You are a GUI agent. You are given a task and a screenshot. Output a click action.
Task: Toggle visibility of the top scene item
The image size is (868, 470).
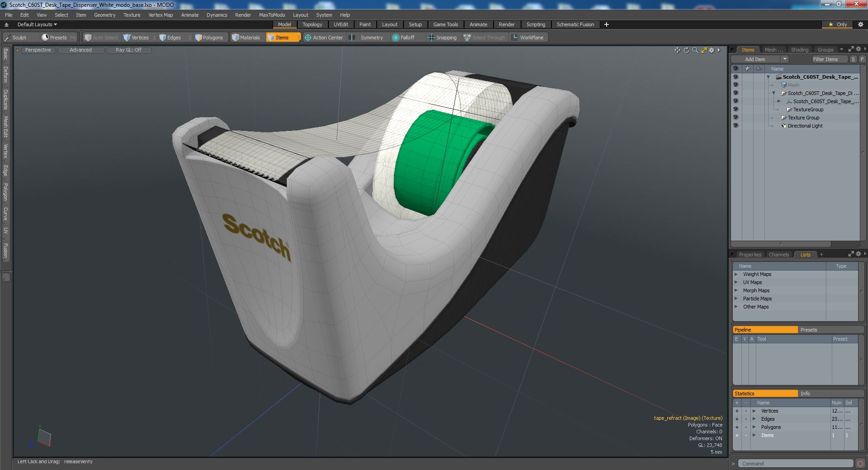point(735,77)
